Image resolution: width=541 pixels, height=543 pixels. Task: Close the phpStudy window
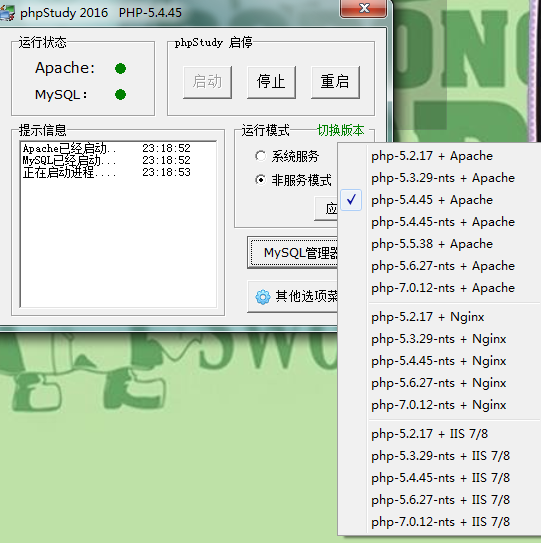364,8
